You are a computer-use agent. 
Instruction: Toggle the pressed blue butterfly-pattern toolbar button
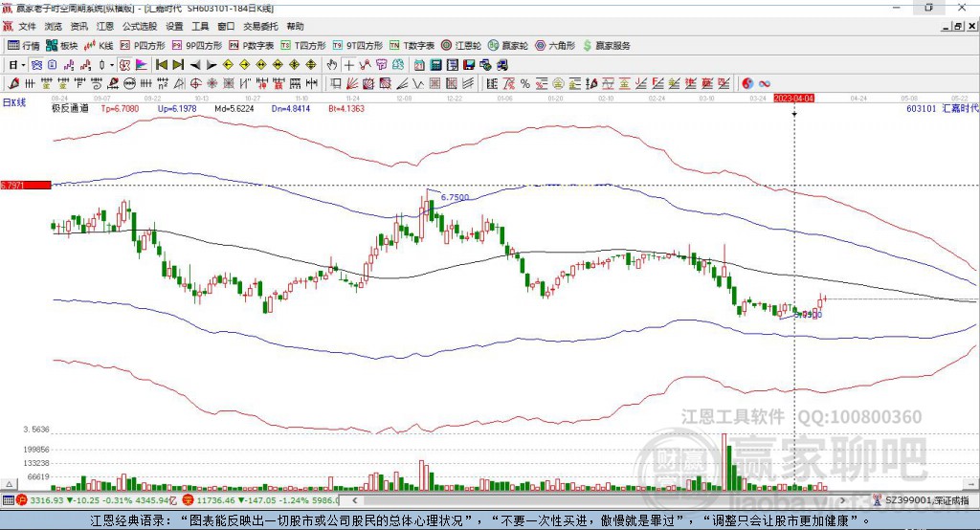tap(36, 64)
